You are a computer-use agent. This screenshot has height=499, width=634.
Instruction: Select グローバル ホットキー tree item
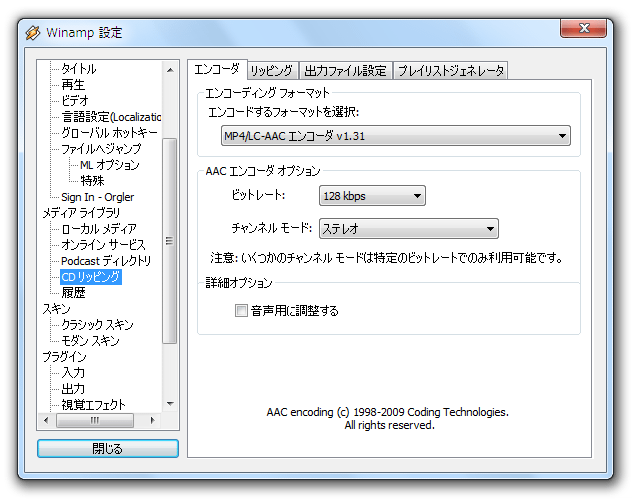point(109,133)
